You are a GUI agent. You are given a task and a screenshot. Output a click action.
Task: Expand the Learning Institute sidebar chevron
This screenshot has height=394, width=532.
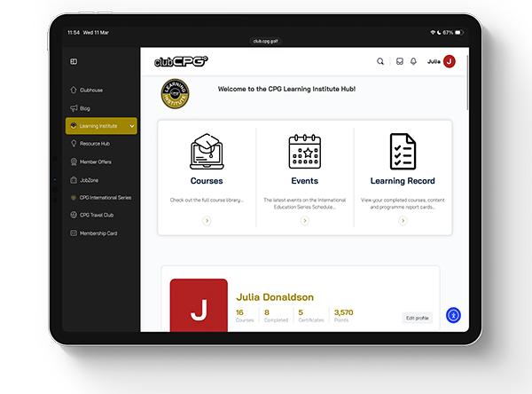coord(132,126)
